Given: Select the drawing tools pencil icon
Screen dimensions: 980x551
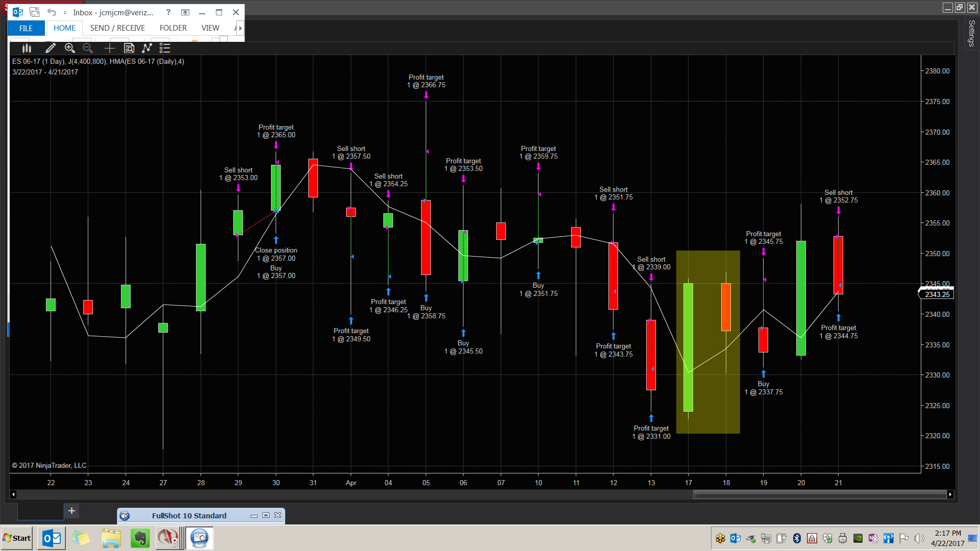Looking at the screenshot, I should (x=50, y=48).
